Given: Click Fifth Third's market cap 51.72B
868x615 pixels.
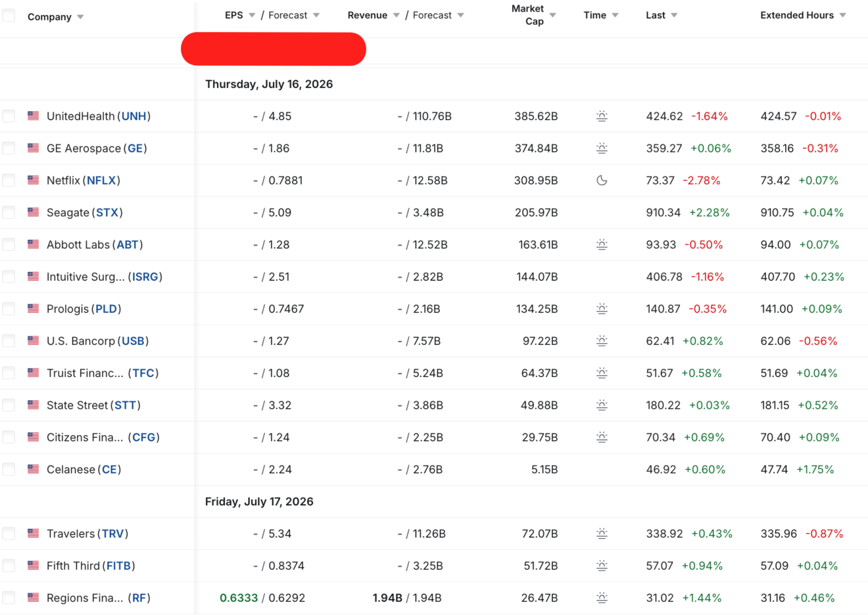Looking at the screenshot, I should point(539,566).
